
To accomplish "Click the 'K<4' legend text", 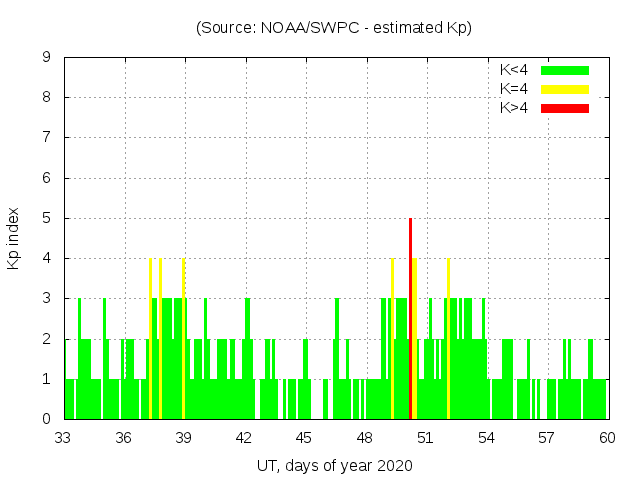I will coord(514,70).
